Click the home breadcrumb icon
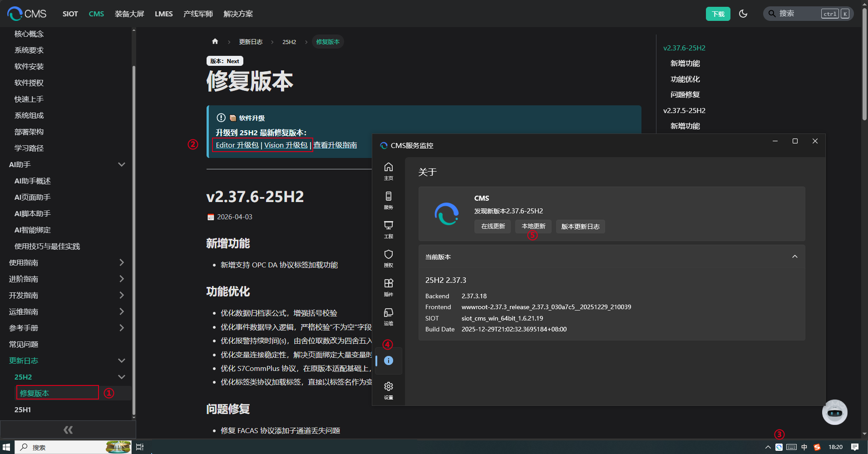 (215, 41)
